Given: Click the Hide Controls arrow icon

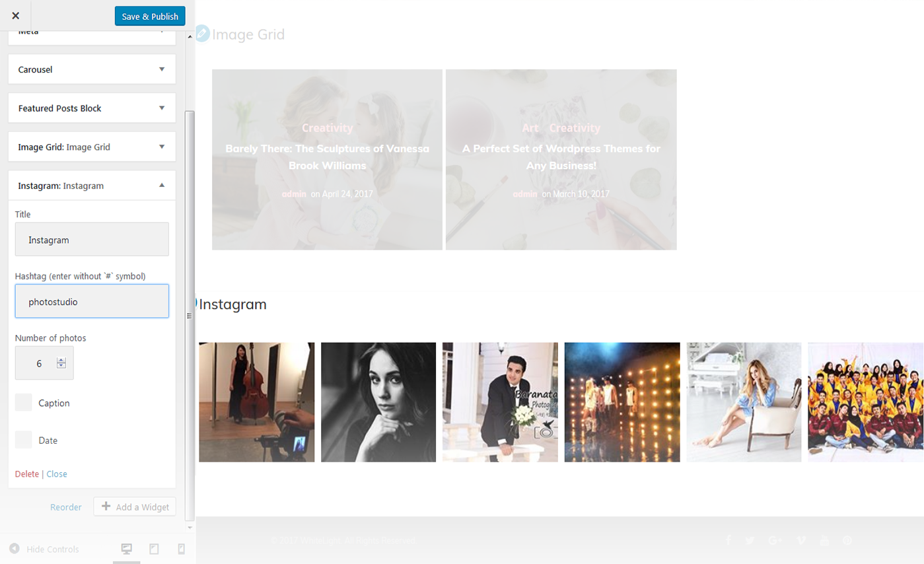Looking at the screenshot, I should coord(14,549).
